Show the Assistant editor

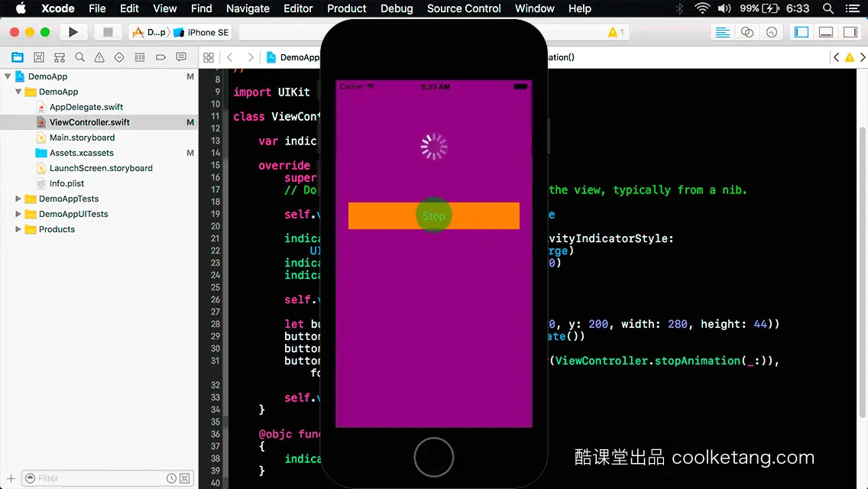[747, 32]
